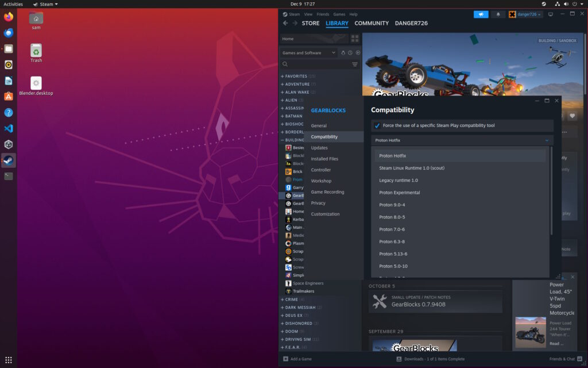Open Visual Studio Code from the dock
588x368 pixels.
coord(9,128)
